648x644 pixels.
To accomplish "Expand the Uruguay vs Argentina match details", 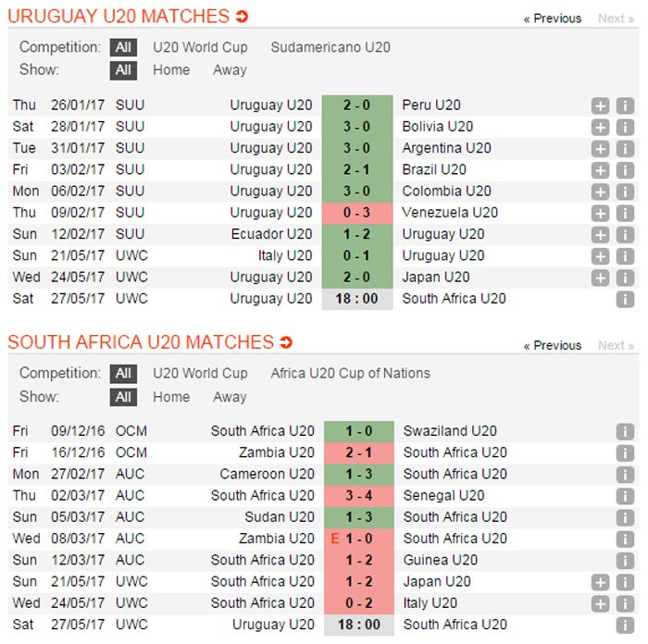I will pos(600,148).
